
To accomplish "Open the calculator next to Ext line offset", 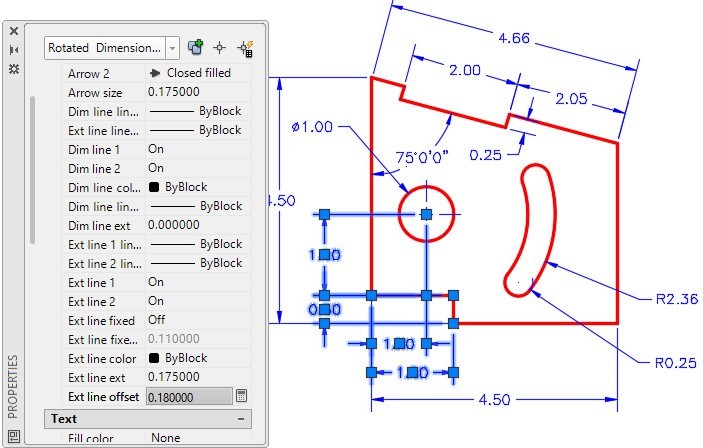I will (x=241, y=397).
